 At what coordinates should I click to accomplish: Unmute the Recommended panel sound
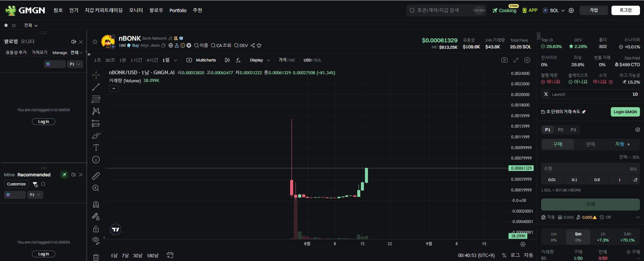click(73, 175)
